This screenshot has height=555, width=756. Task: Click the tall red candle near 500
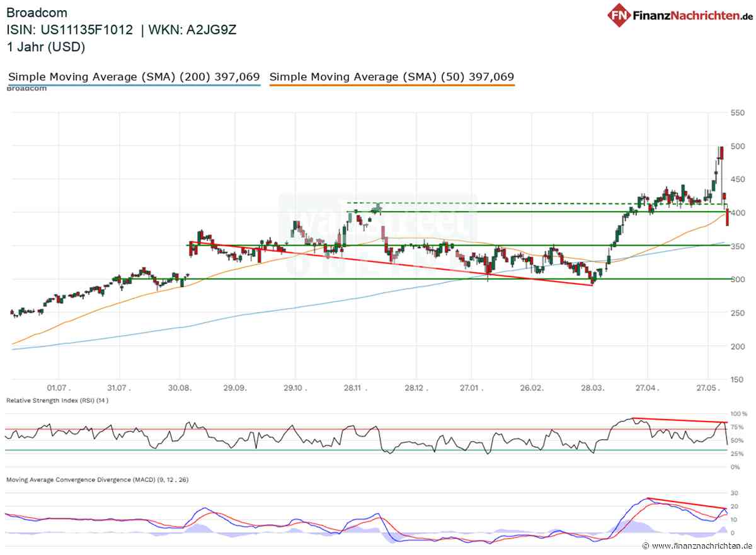pos(721,152)
